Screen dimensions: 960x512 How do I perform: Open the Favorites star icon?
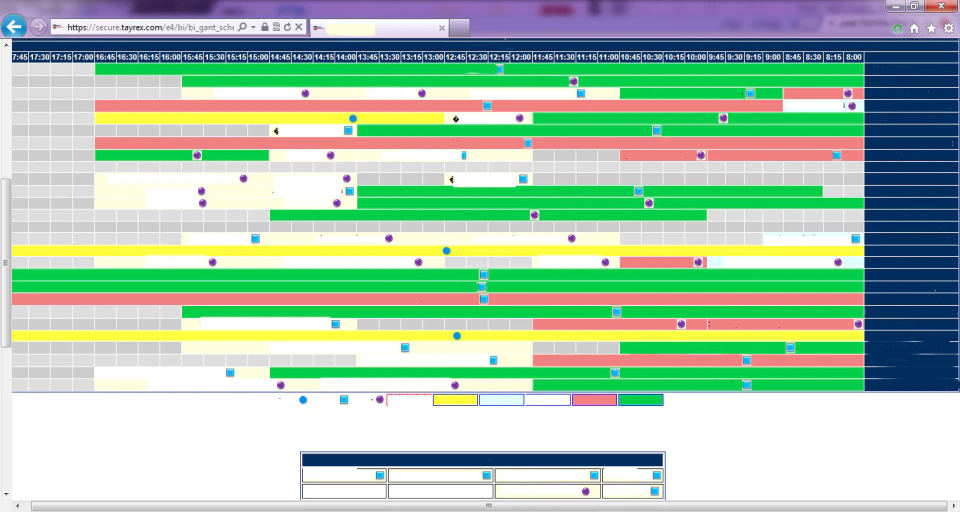[x=931, y=29]
